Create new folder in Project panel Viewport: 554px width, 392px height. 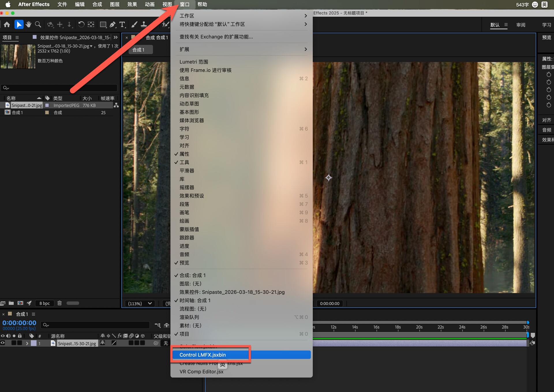coord(11,303)
